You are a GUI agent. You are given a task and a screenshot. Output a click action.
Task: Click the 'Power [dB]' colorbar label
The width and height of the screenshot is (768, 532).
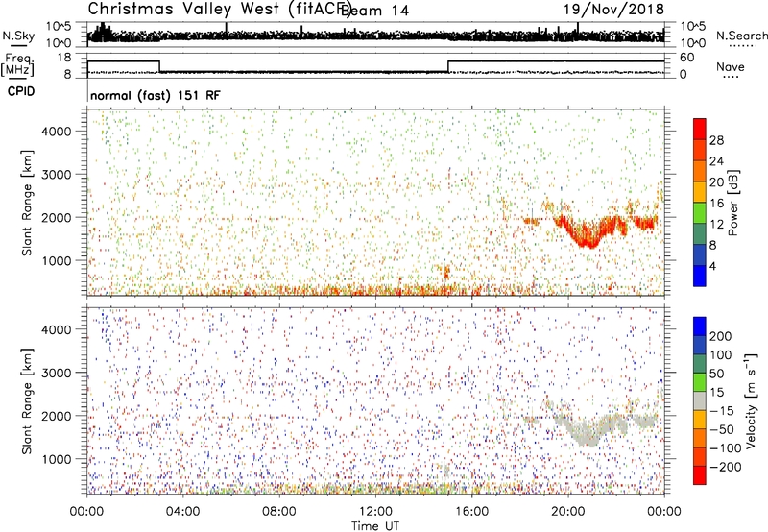(733, 203)
